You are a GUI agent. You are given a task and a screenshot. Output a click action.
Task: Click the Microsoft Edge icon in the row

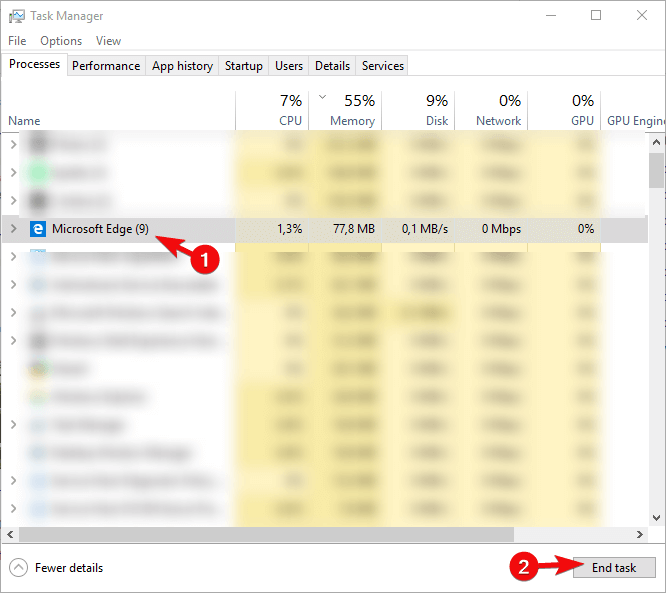pos(38,229)
